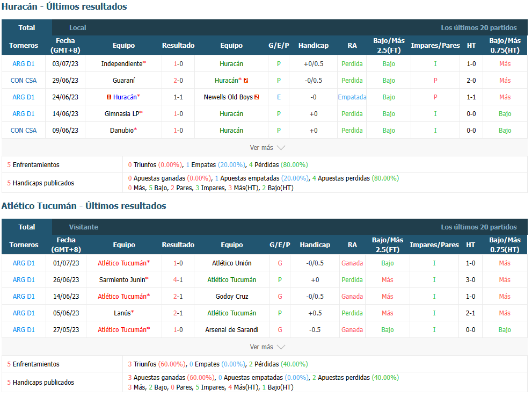
Task: Click the '+0/0.5' handicap in Independiente row
Action: pos(314,64)
